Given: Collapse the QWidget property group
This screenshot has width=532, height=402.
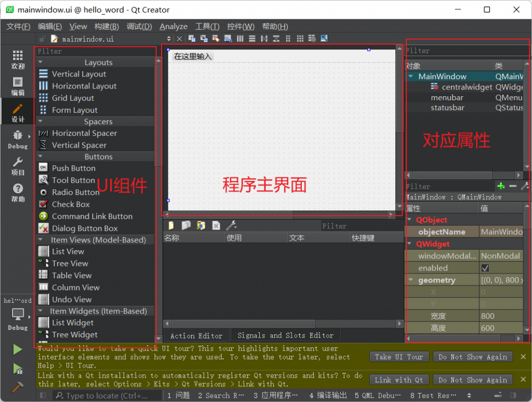Looking at the screenshot, I should [409, 244].
